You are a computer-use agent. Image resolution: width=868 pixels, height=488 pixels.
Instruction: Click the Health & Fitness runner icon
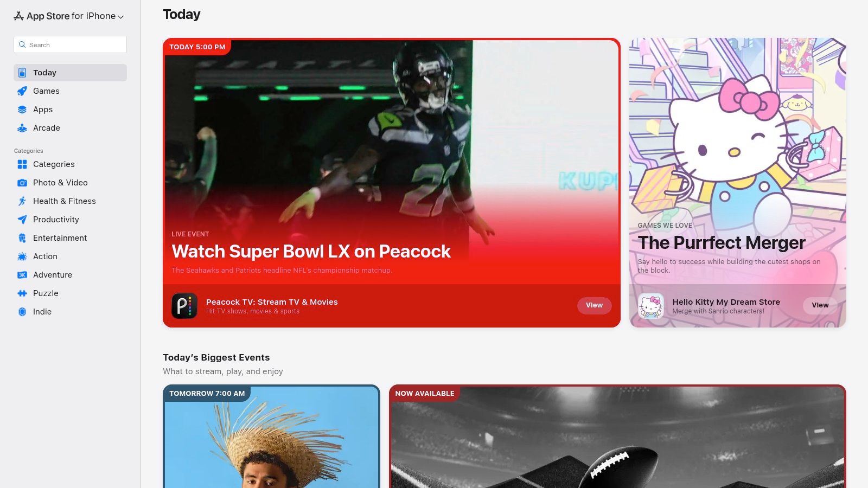(22, 201)
